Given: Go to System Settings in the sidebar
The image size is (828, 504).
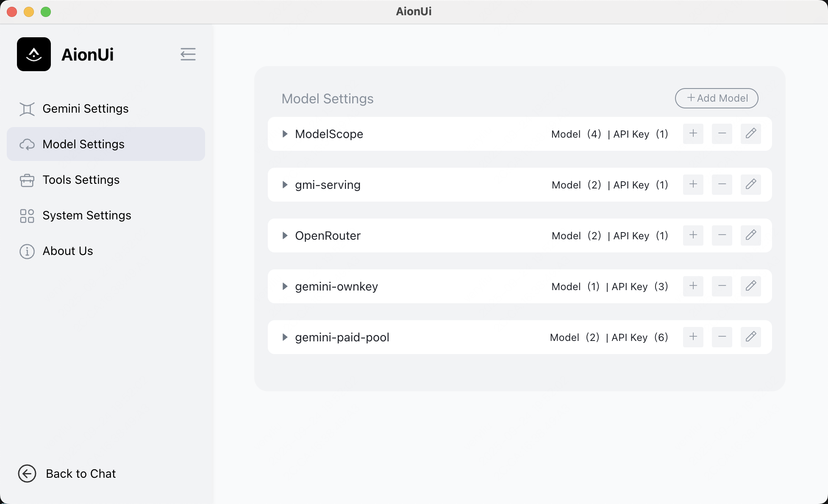Looking at the screenshot, I should 106,216.
